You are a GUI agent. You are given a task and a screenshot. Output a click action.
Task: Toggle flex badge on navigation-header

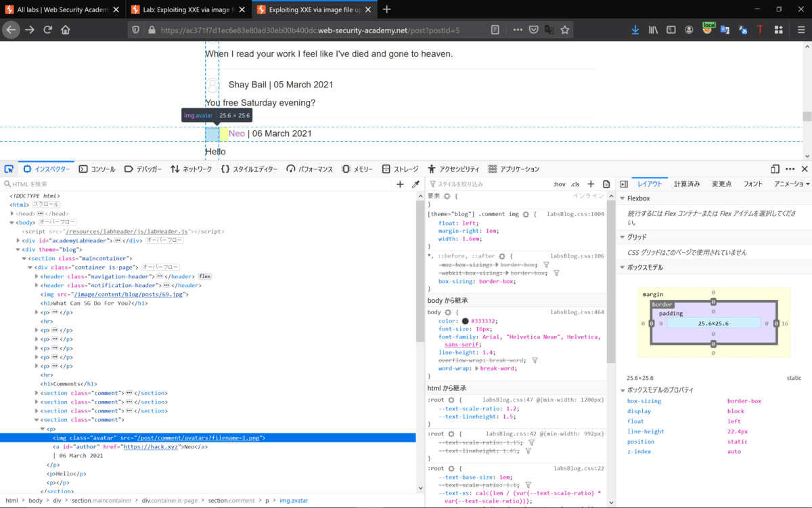[x=205, y=276]
